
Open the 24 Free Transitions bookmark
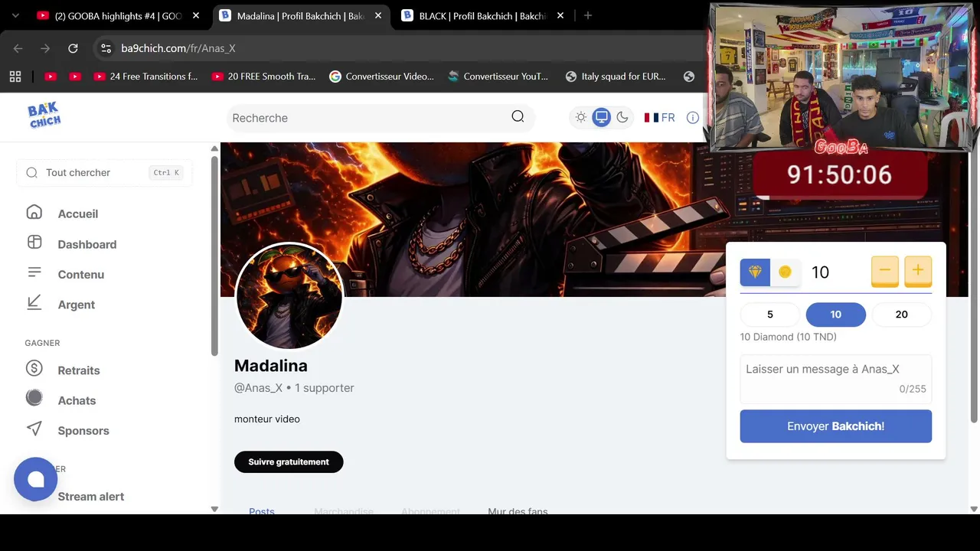pos(145,77)
